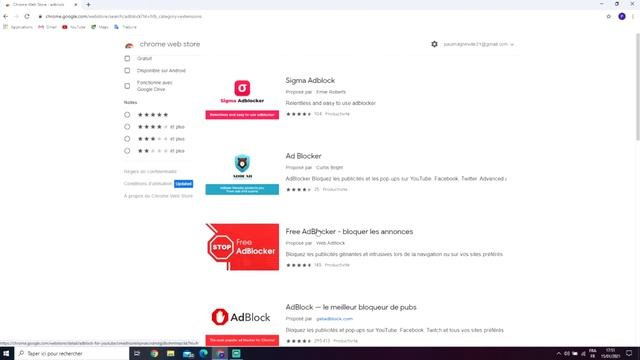Open the Gmail bookmark
This screenshot has width=640, height=360.
pos(47,27)
